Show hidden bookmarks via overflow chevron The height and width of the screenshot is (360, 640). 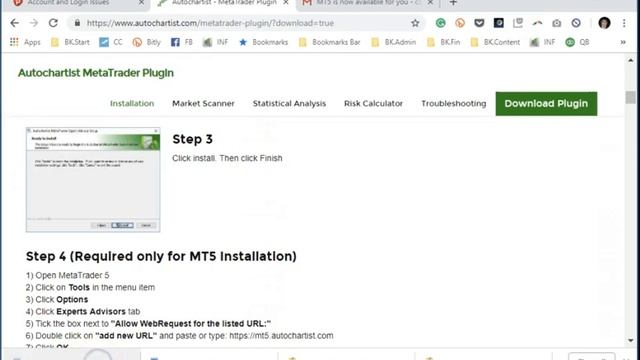[623, 42]
